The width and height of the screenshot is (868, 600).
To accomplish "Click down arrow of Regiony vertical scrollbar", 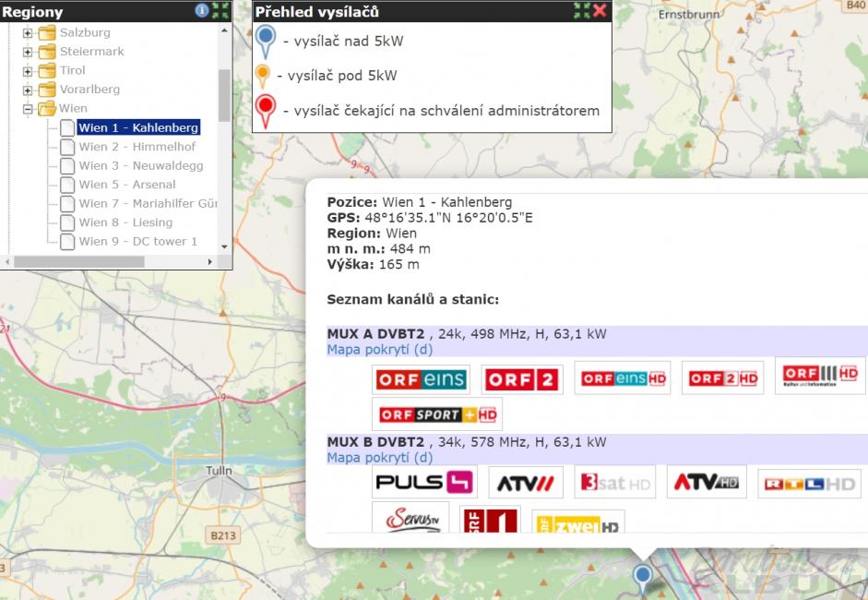I will (224, 246).
